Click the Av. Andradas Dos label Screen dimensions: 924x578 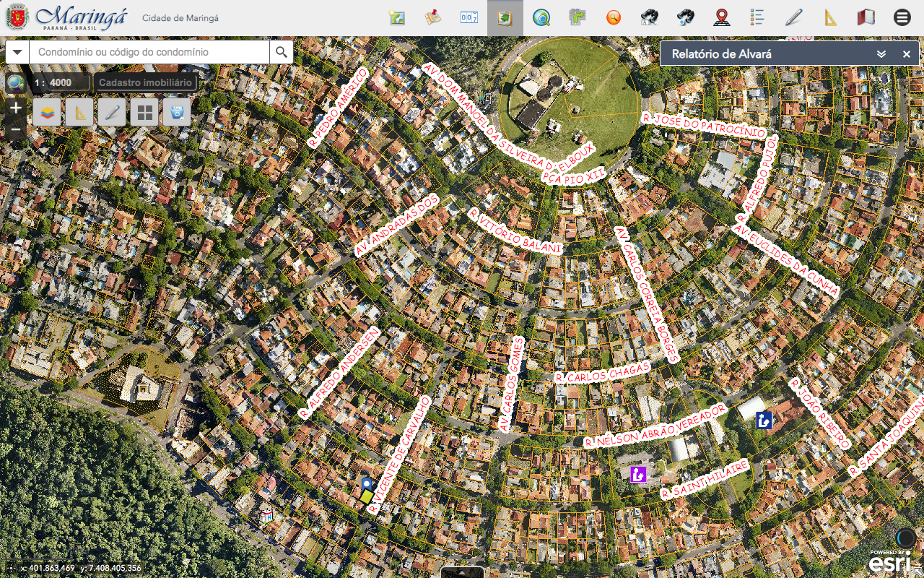click(x=397, y=224)
